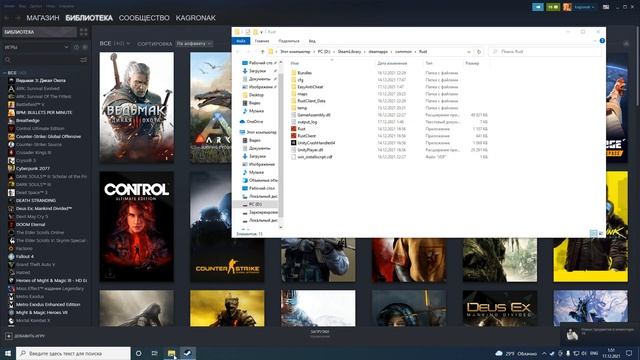Click the Steam recent clock icon
This screenshot has width=640, height=360.
(x=76, y=47)
